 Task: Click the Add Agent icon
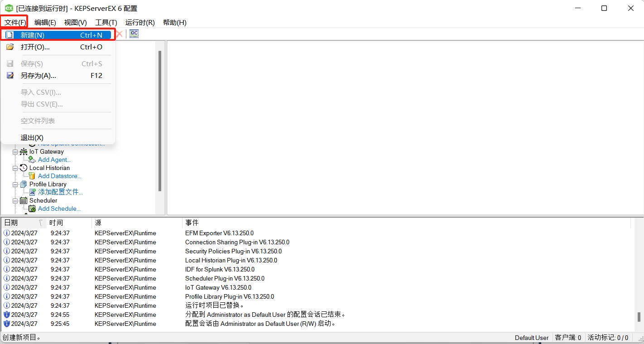point(32,160)
